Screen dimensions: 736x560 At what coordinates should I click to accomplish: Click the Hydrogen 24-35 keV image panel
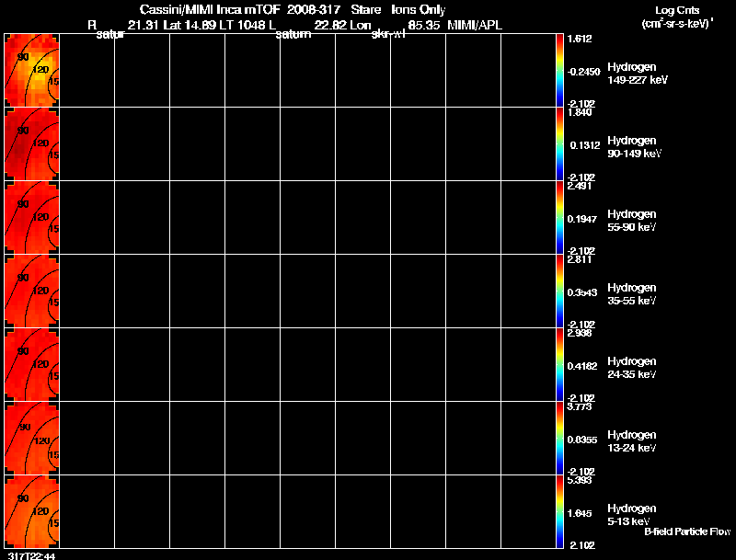click(x=31, y=365)
